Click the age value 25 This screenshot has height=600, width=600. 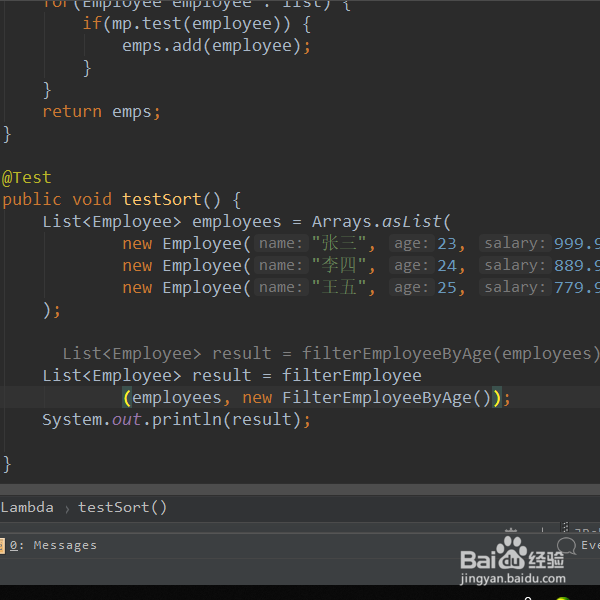coord(447,288)
